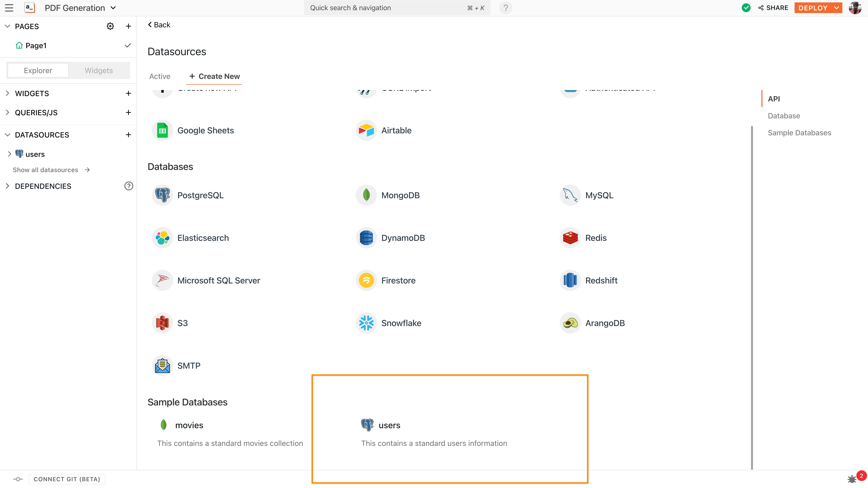Expand the DEPENDENCIES section

[8, 186]
